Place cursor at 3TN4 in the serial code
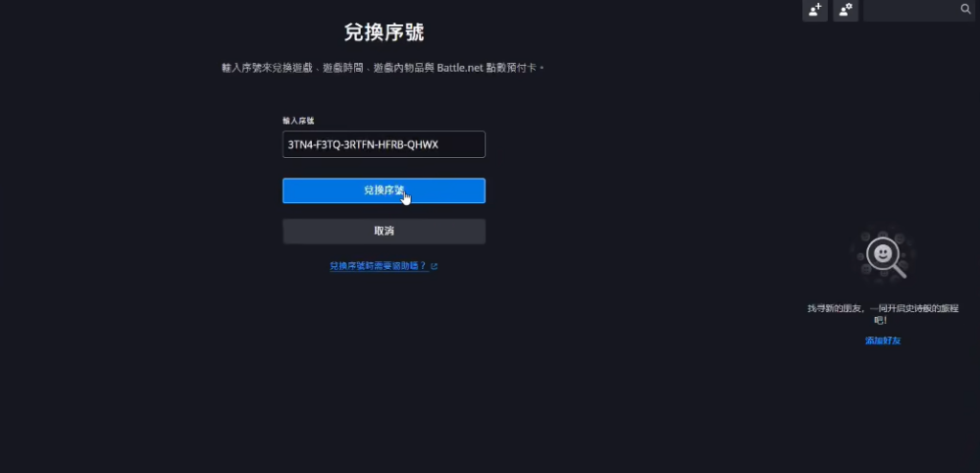Viewport: 980px width, 473px height. pos(299,145)
